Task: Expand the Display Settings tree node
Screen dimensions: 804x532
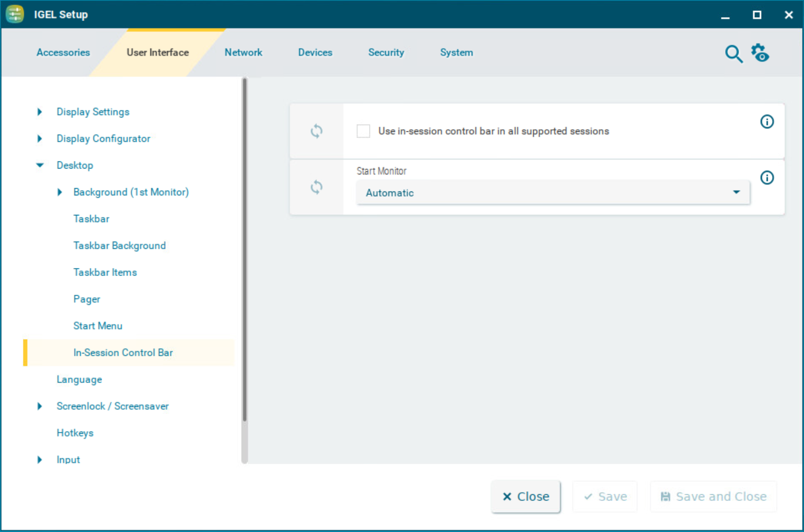Action: point(40,112)
